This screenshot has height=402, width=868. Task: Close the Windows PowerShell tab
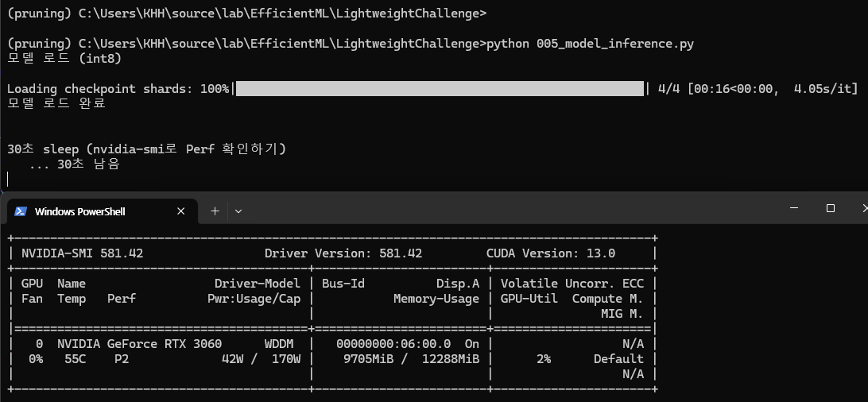point(181,211)
